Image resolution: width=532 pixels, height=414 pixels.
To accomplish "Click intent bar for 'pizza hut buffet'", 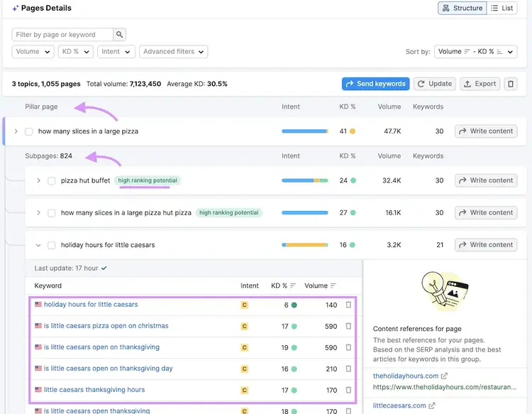I will [x=305, y=180].
